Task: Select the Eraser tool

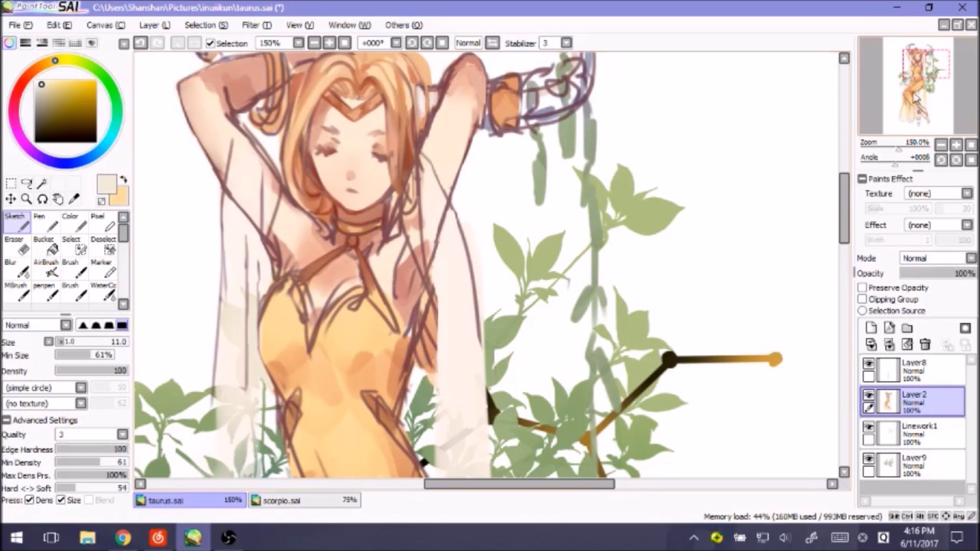Action: coord(17,245)
